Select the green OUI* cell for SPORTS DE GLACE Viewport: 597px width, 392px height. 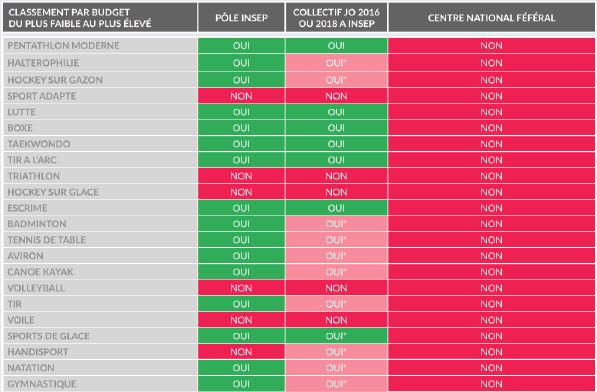tap(336, 336)
